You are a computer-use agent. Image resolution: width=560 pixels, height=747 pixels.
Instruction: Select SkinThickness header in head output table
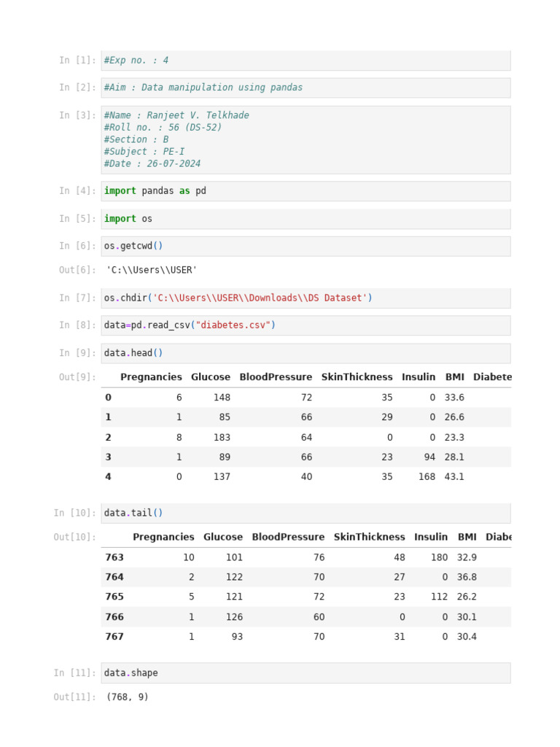click(357, 377)
